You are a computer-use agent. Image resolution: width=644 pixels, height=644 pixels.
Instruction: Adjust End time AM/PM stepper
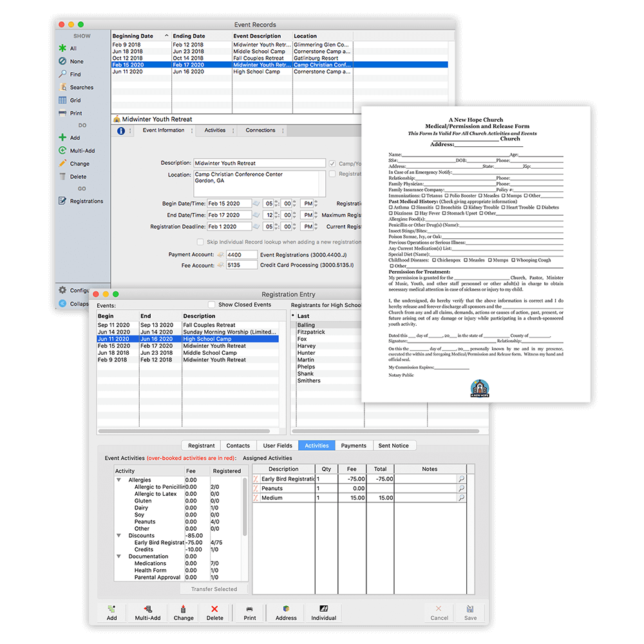click(x=316, y=215)
